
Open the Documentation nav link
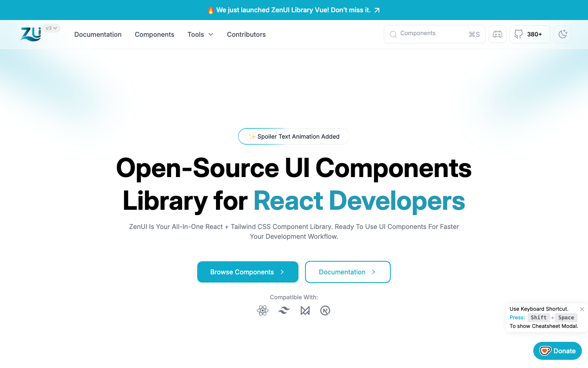(98, 34)
